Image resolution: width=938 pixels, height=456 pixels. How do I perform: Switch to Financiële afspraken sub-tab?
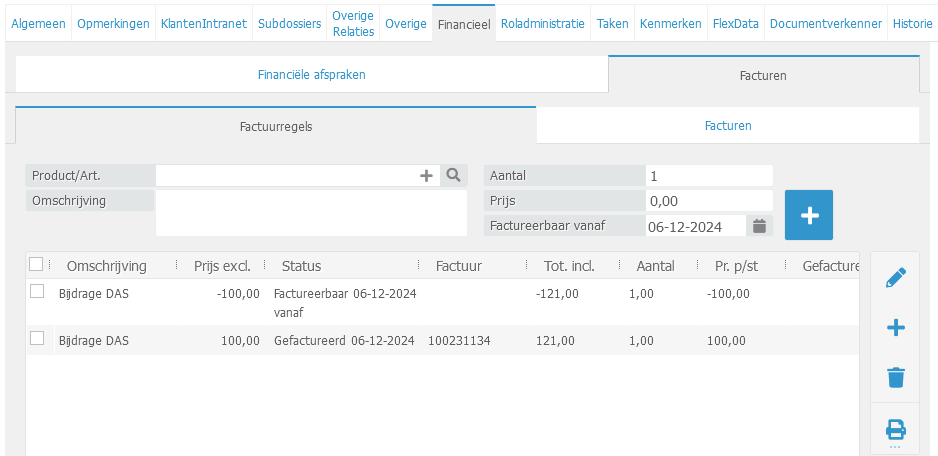pyautogui.click(x=312, y=75)
